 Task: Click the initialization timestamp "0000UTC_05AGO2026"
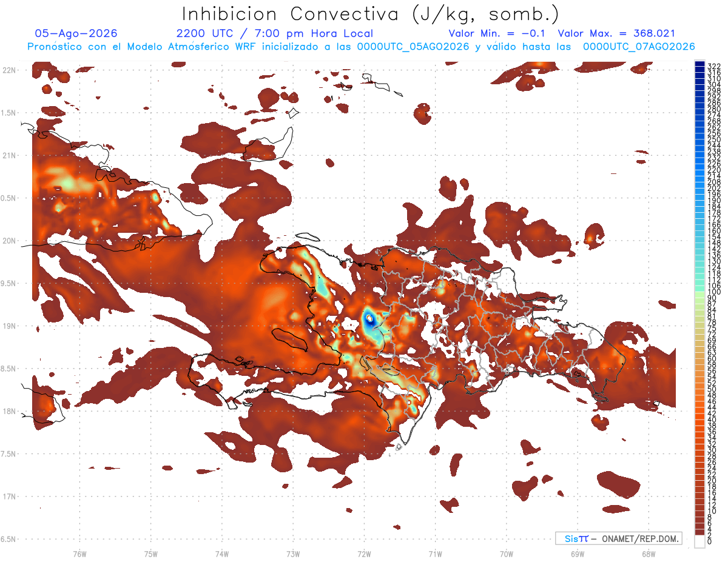coord(413,47)
